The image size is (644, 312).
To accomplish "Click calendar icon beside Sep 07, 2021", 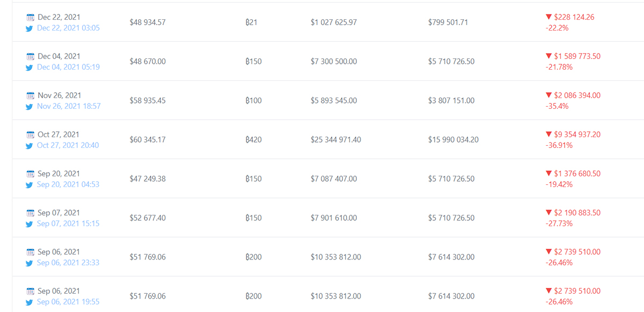I will pyautogui.click(x=31, y=213).
